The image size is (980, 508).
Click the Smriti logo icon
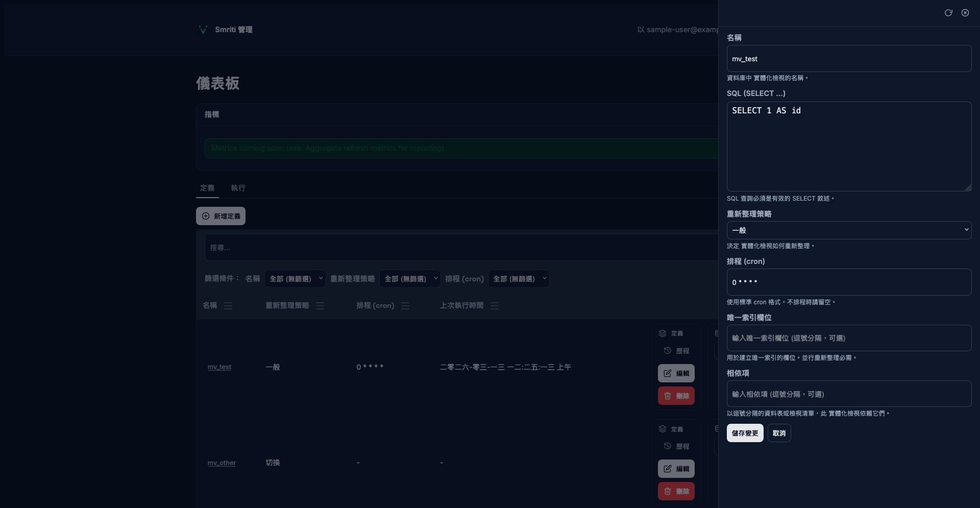tap(203, 30)
